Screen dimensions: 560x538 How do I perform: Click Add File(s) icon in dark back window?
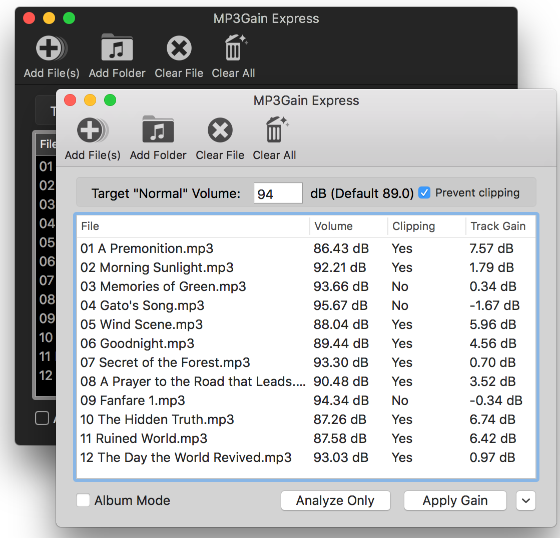51,48
